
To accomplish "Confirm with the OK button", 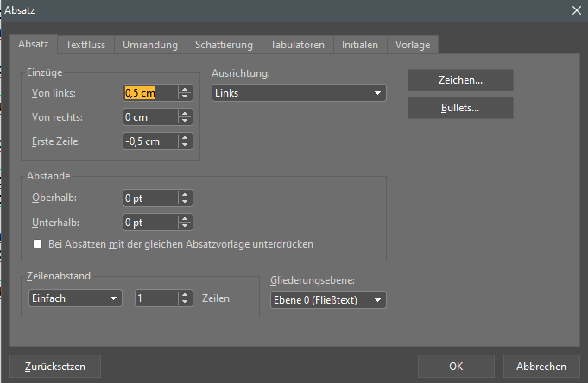I will 456,366.
